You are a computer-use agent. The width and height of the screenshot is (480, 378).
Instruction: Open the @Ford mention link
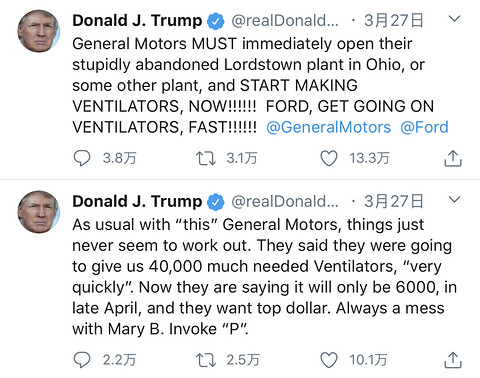[x=424, y=127]
